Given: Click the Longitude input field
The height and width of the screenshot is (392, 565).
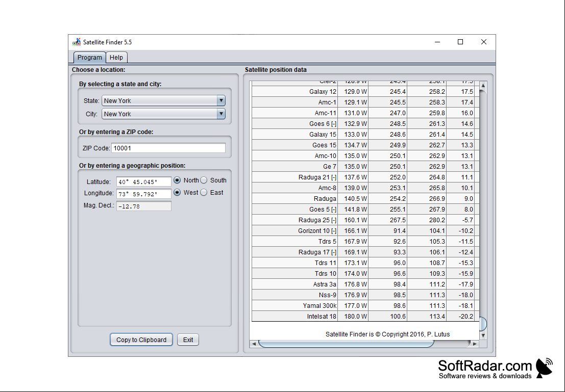Looking at the screenshot, I should point(144,194).
